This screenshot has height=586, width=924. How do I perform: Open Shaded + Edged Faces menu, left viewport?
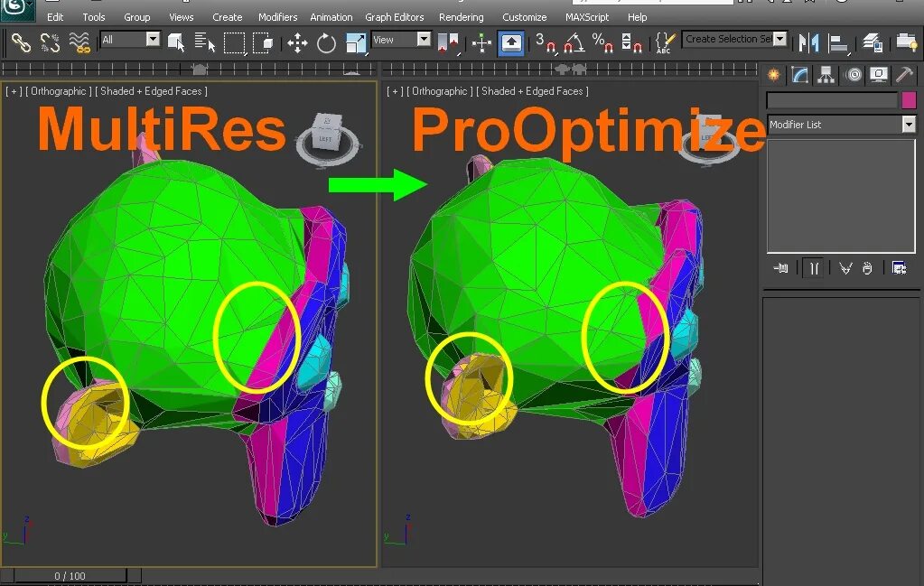coord(151,91)
